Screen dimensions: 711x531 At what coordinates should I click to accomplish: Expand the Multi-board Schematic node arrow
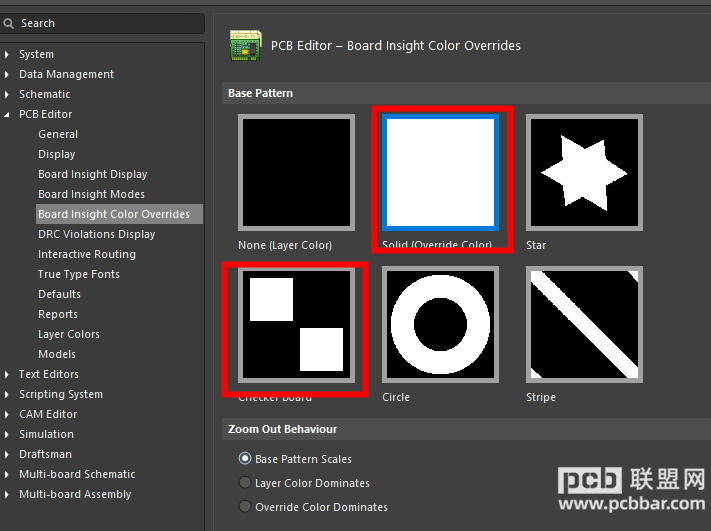coord(6,474)
